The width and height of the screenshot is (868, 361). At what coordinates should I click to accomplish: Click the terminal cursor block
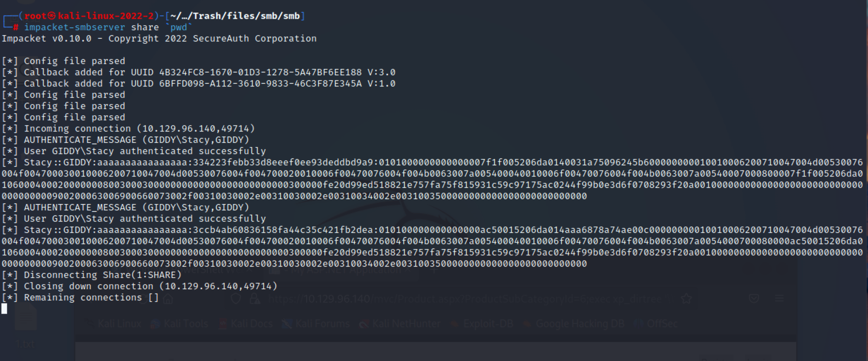pyautogui.click(x=4, y=309)
